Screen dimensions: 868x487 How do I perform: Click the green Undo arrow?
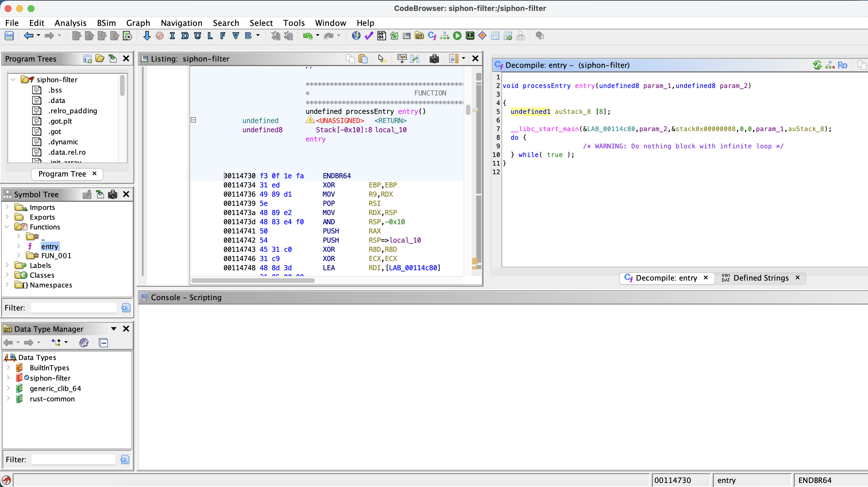307,36
